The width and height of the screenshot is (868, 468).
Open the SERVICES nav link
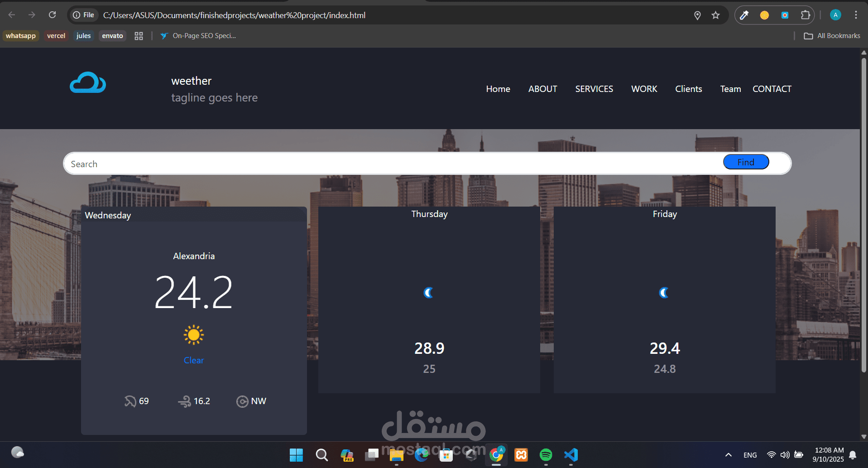[594, 89]
